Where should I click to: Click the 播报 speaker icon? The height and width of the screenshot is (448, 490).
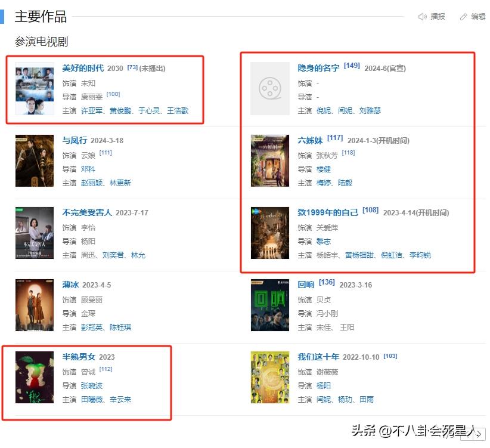422,17
